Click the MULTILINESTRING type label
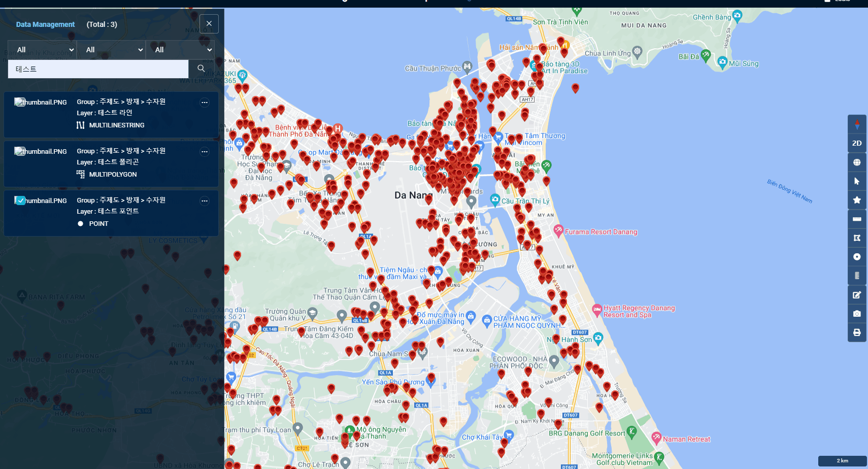This screenshot has width=868, height=469. pos(117,125)
